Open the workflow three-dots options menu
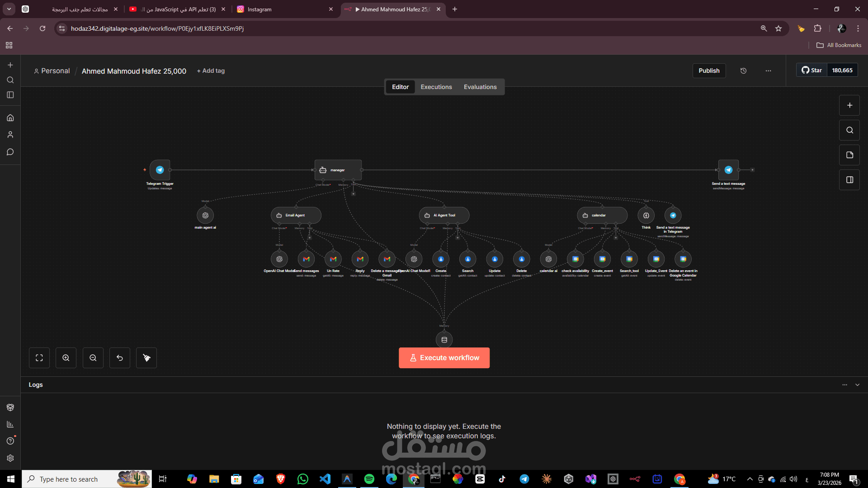868x488 pixels. (x=768, y=71)
